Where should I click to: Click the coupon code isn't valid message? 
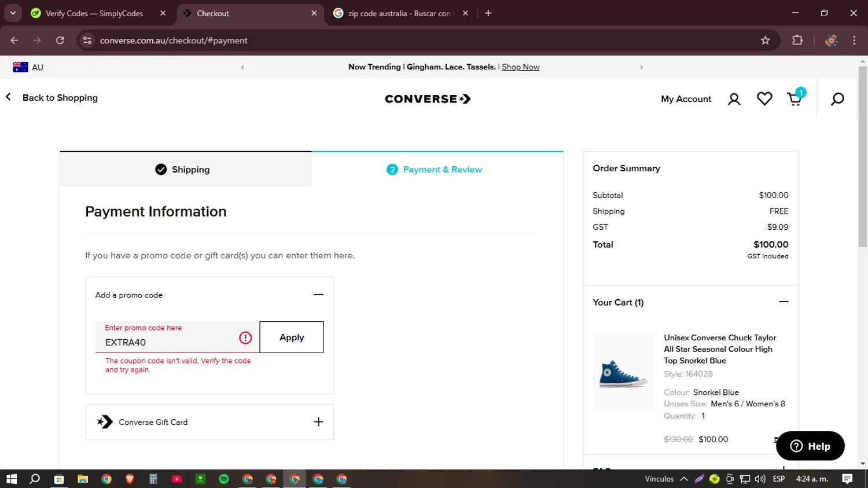point(178,365)
